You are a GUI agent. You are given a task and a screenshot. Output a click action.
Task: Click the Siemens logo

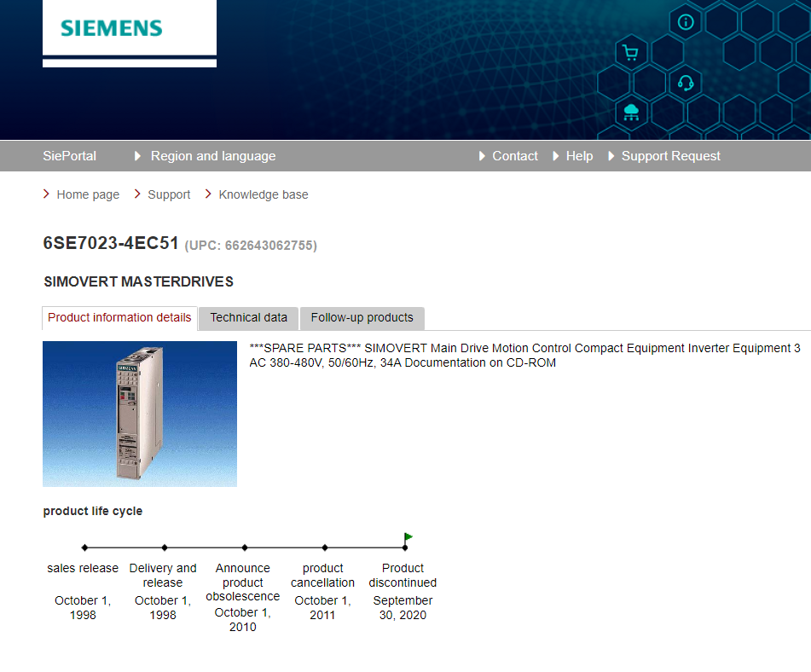pyautogui.click(x=112, y=28)
